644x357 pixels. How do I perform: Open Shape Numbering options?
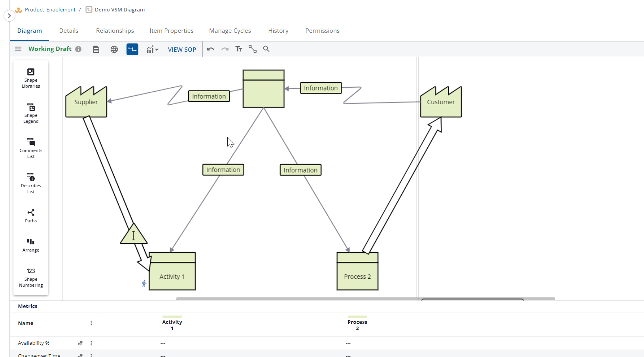(x=31, y=277)
